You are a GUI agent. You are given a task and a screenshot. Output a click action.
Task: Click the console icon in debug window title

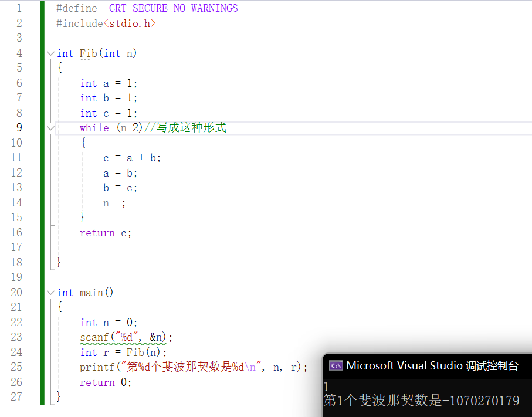coord(336,366)
